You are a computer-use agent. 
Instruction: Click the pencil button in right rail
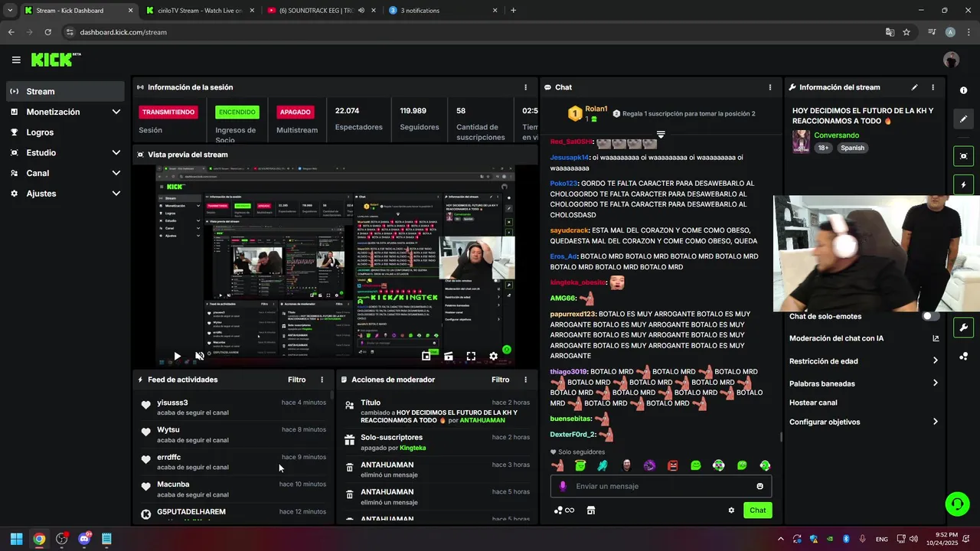pos(963,119)
